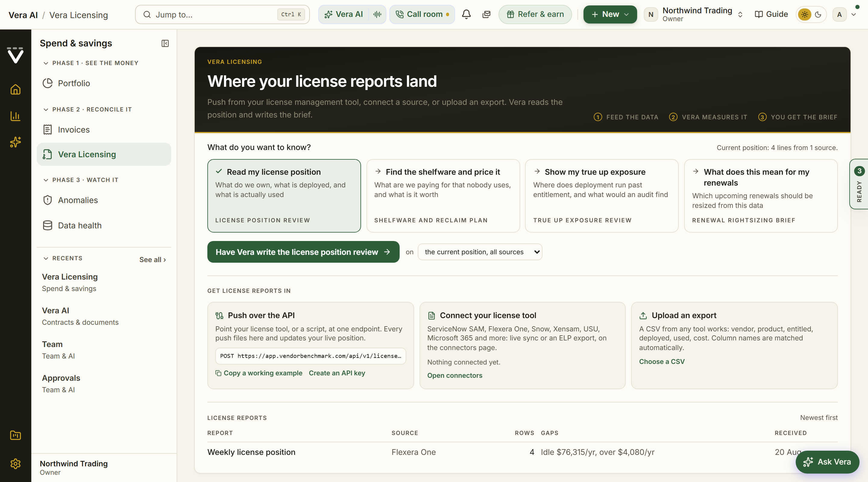
Task: Open Approvals recent item
Action: pos(104,384)
